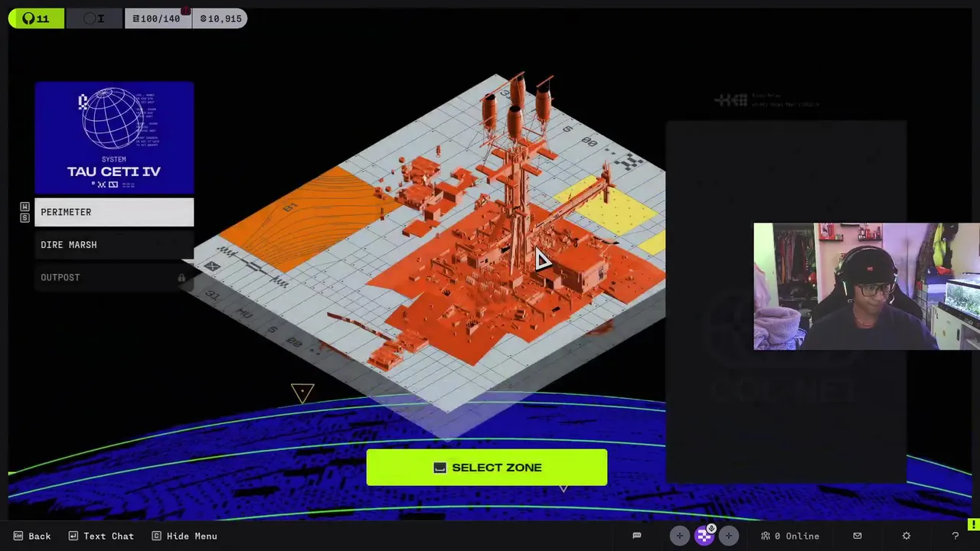
Task: Open the 0 Online friends list
Action: [x=790, y=536]
